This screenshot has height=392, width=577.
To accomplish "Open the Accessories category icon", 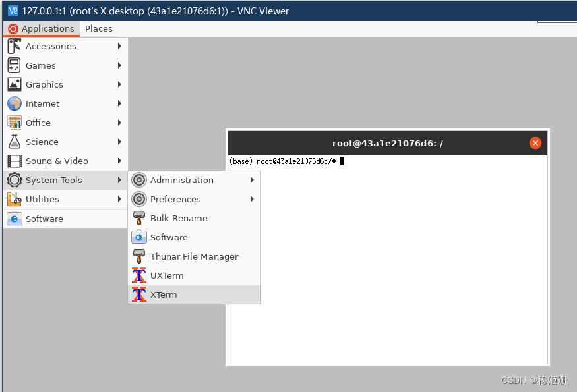I will [x=13, y=46].
